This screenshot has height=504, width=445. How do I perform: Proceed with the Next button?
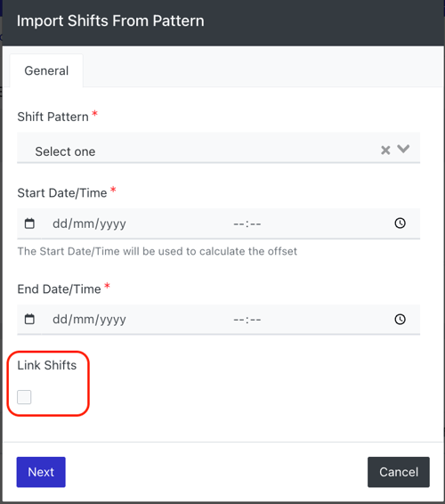41,472
